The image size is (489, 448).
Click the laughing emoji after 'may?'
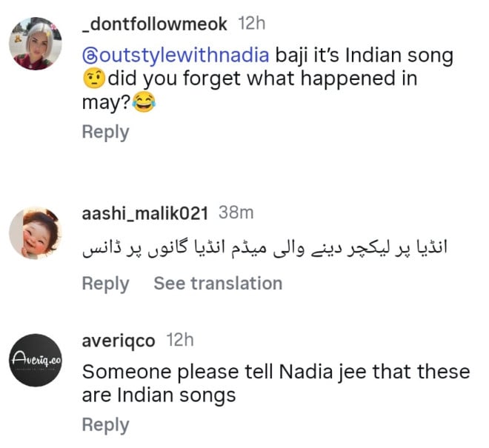[145, 104]
